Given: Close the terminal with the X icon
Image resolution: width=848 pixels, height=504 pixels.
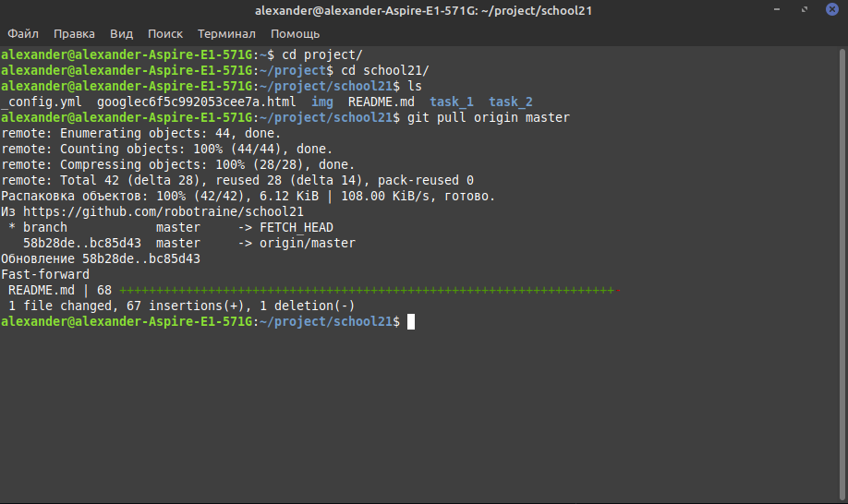Looking at the screenshot, I should (831, 9).
